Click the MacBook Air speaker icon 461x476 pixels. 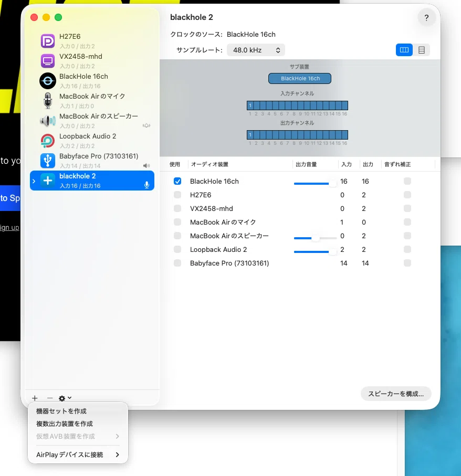48,121
